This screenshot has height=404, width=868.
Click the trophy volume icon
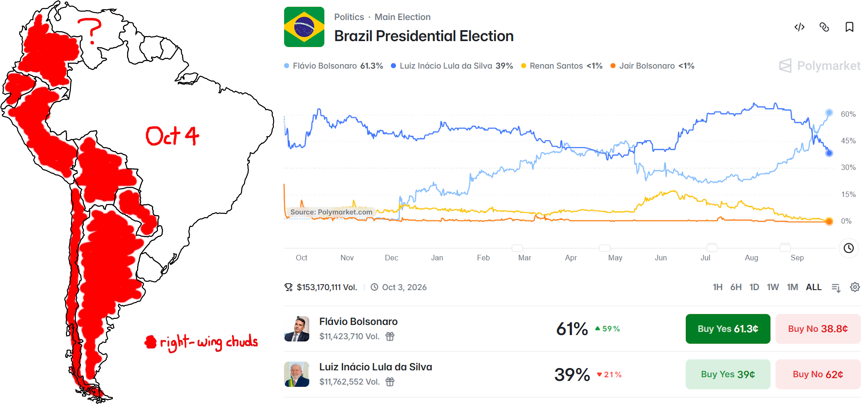point(288,287)
